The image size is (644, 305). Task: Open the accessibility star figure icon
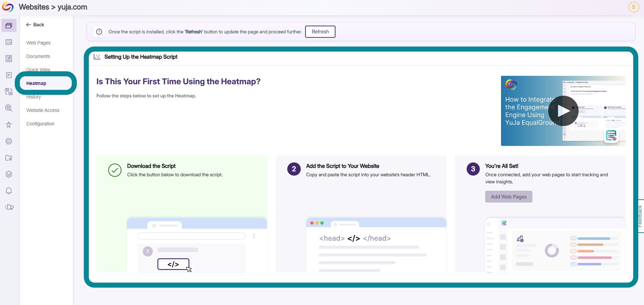[x=9, y=125]
